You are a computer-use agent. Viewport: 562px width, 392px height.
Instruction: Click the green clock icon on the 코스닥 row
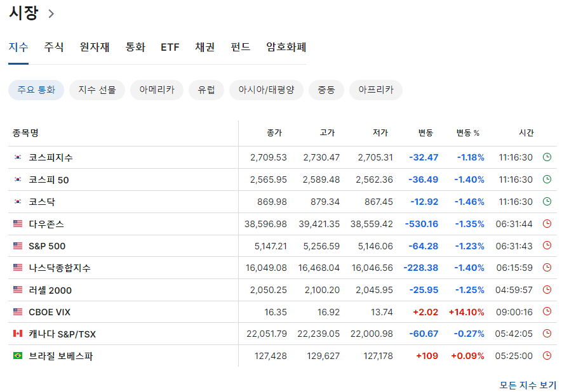pyautogui.click(x=547, y=202)
